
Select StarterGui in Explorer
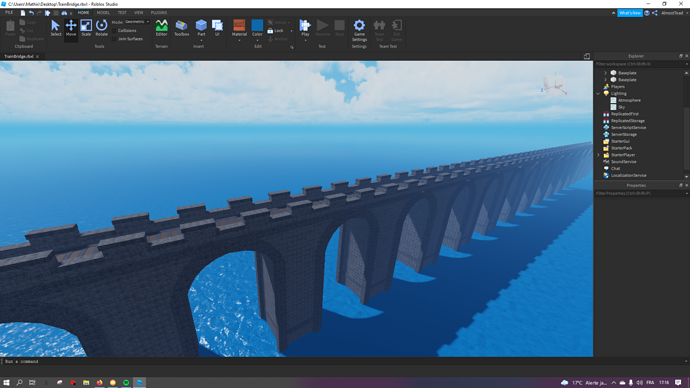click(620, 141)
